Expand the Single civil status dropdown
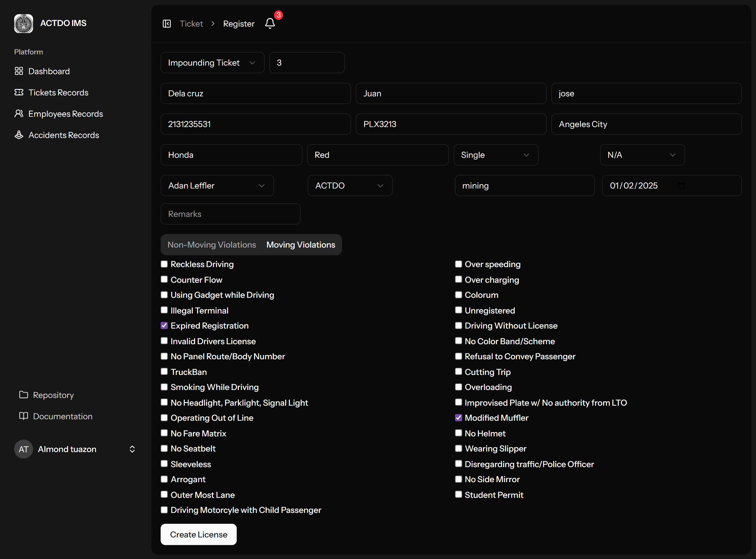The image size is (756, 559). point(496,155)
